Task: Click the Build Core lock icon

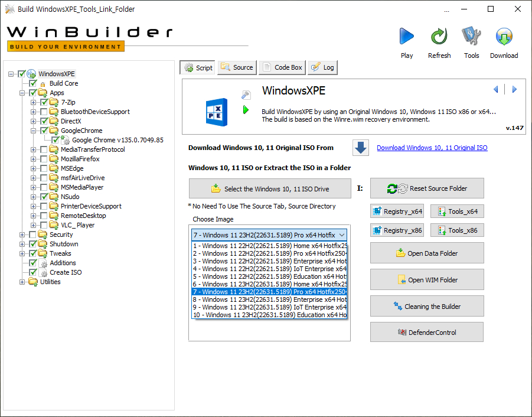Action: pyautogui.click(x=43, y=84)
